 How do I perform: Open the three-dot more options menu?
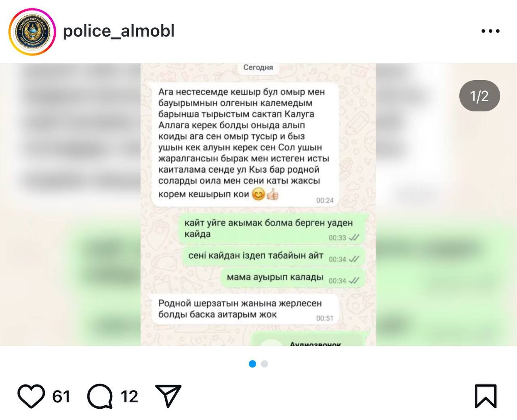click(x=490, y=31)
